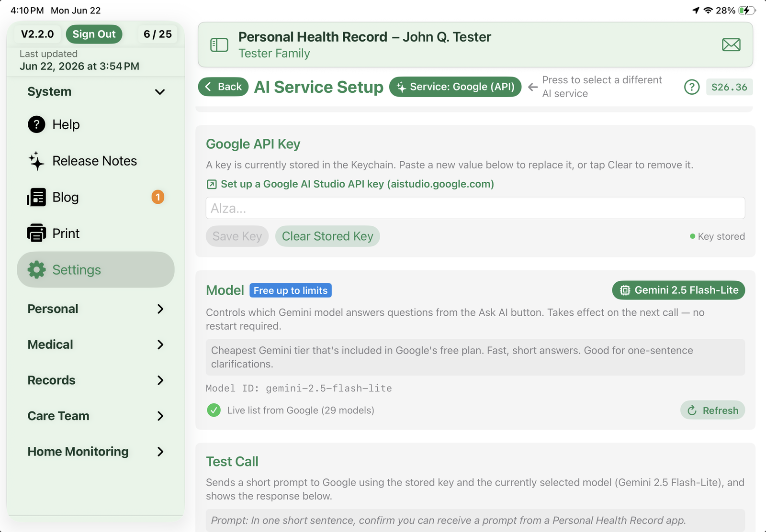Click the 6 / 25 counter
766x532 pixels.
[158, 34]
